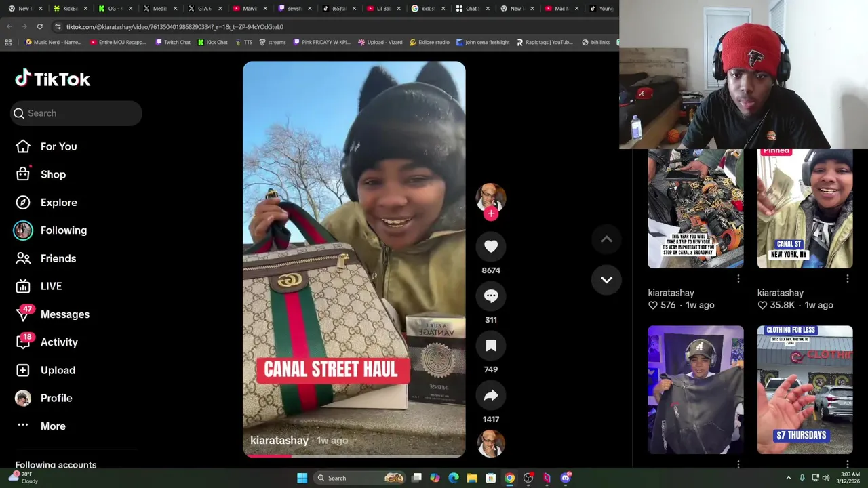Open the Shop page

(x=41, y=174)
